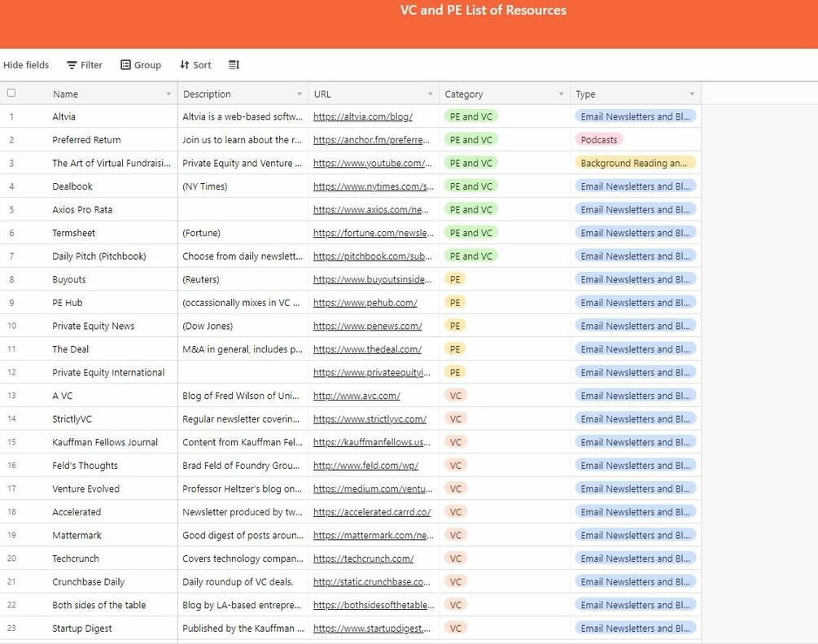The image size is (818, 644).
Task: Select the PE tag in Buyouts row
Action: click(455, 279)
